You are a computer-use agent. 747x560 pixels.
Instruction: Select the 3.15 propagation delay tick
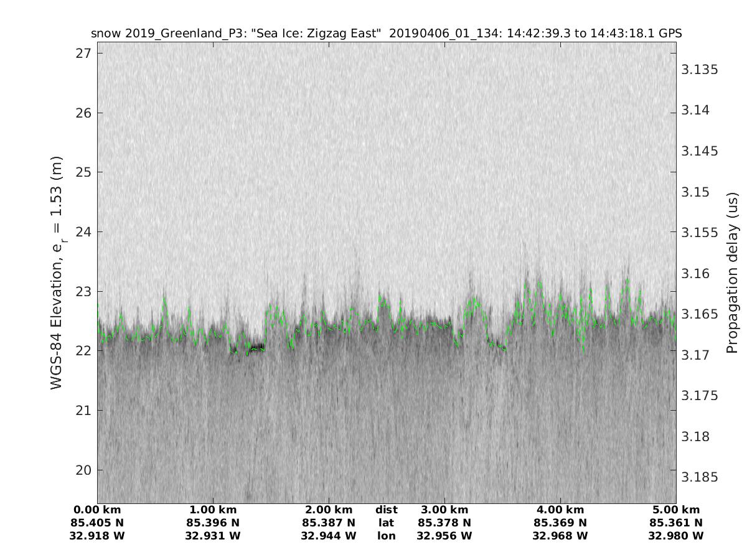coord(697,192)
